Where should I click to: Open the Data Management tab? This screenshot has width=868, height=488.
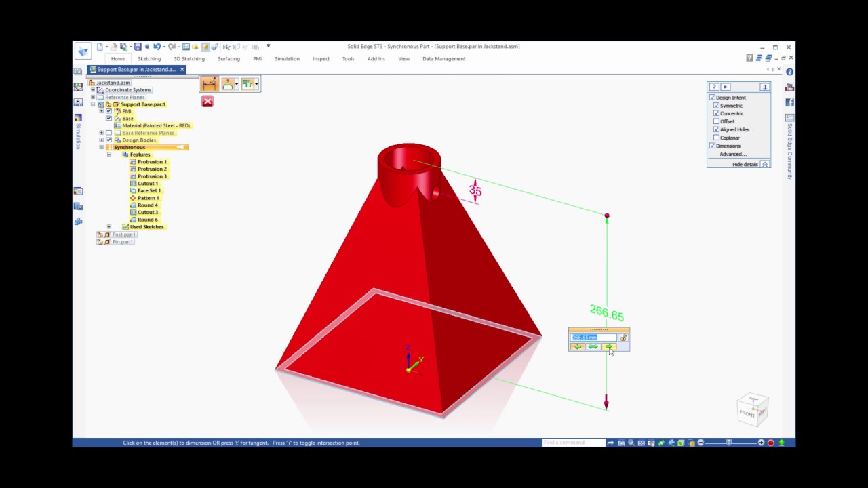click(x=444, y=59)
